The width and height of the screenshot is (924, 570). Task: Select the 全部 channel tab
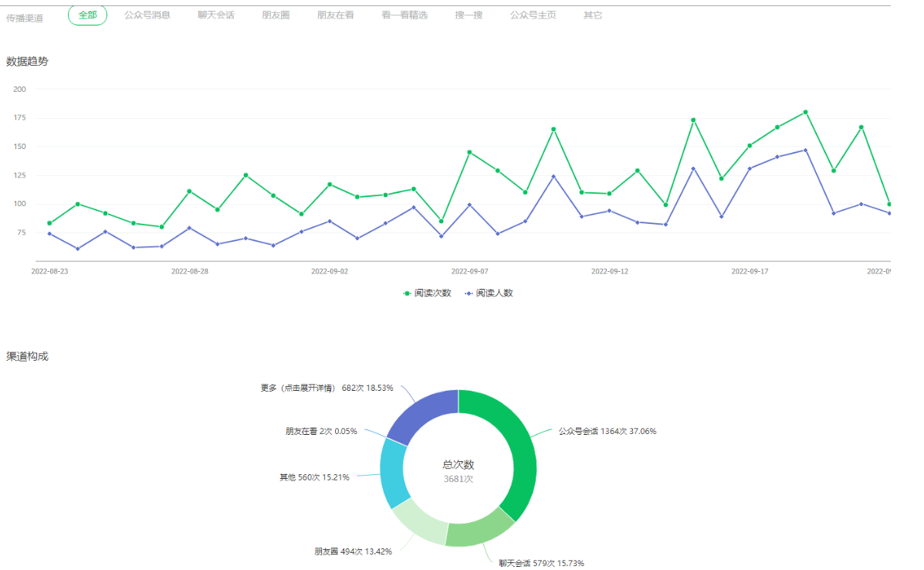coord(87,15)
